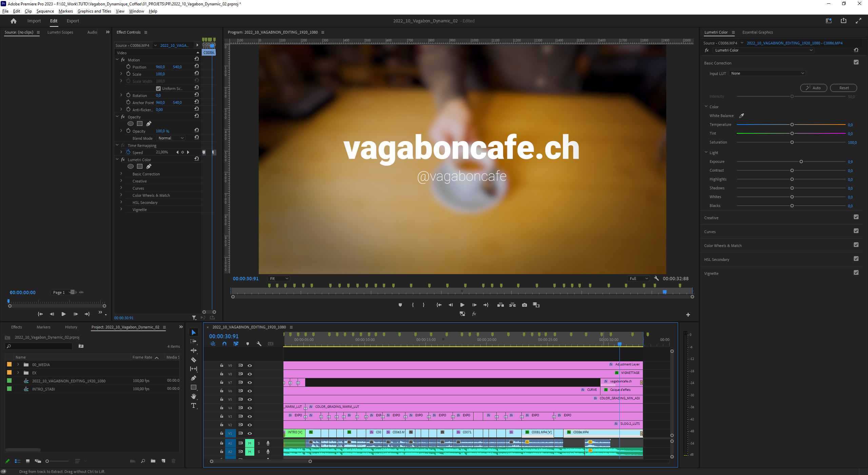The image size is (868, 475).
Task: Reset Lumetri Color effect in Lumetri panel
Action: pyautogui.click(x=856, y=50)
